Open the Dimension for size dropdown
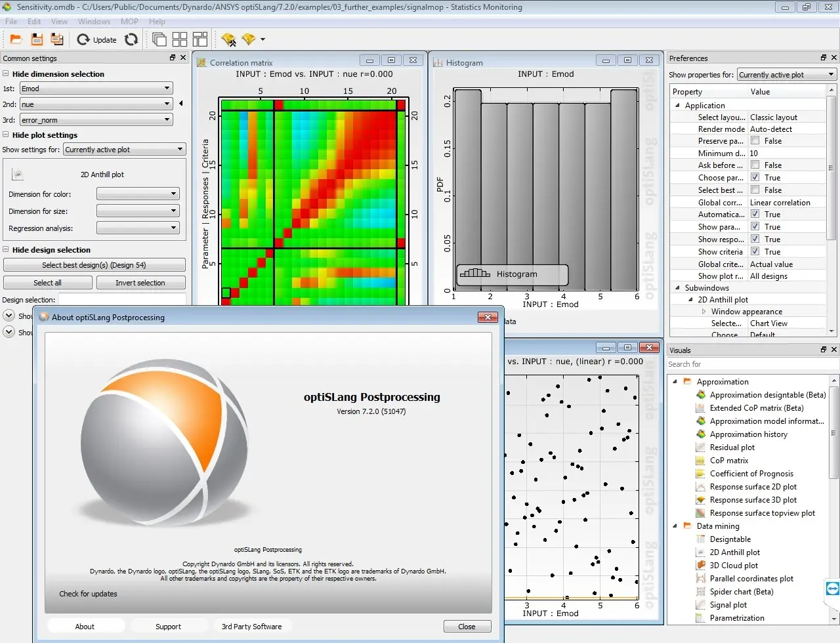 [x=138, y=211]
